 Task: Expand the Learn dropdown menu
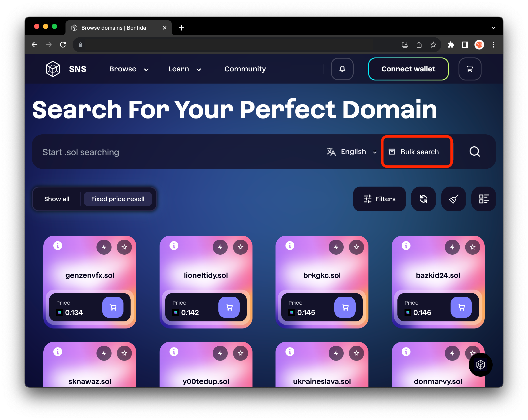(x=184, y=69)
